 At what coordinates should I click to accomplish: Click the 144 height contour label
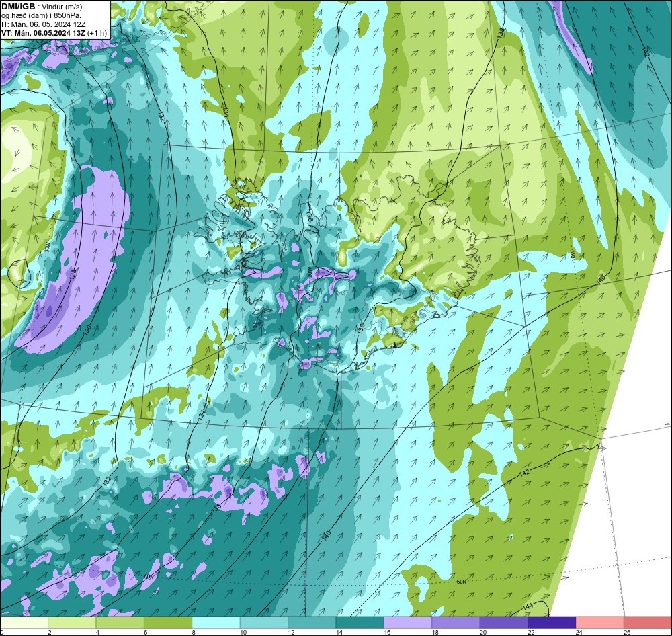[528, 607]
